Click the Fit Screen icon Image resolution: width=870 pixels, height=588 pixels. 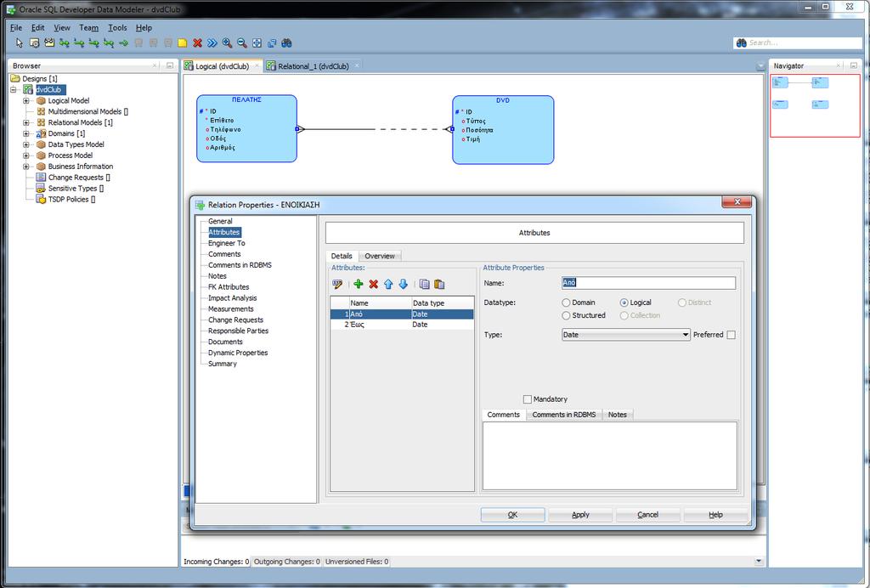point(257,42)
